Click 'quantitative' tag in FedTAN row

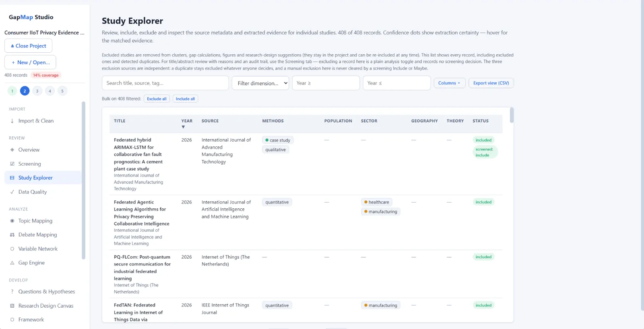pyautogui.click(x=277, y=305)
